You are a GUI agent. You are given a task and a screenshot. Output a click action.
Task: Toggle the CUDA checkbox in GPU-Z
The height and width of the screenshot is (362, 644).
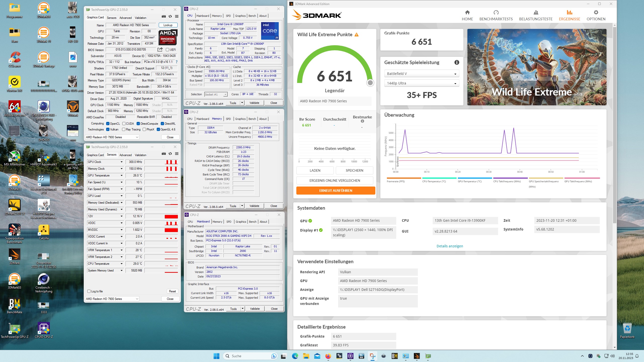[x=124, y=124]
